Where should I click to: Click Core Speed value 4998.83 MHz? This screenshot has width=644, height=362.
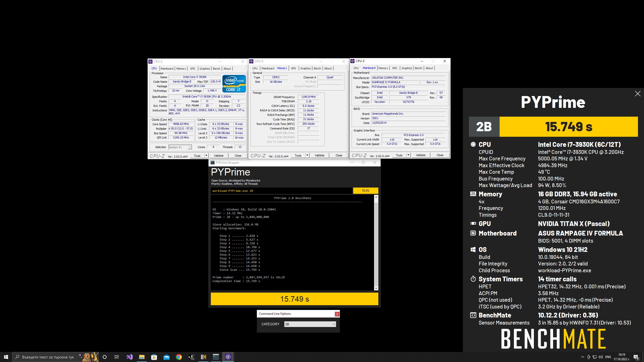tap(181, 124)
